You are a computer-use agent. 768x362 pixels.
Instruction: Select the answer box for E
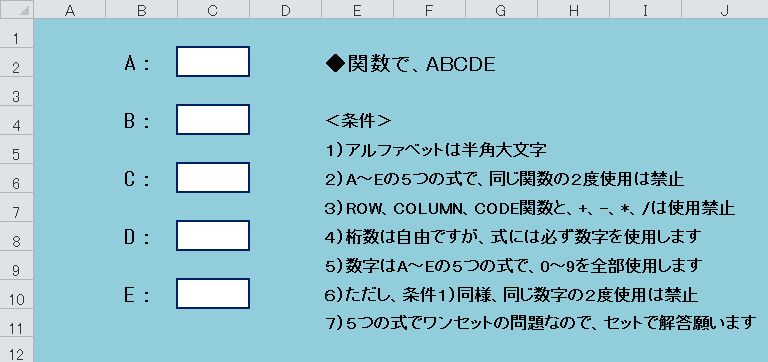(x=213, y=294)
